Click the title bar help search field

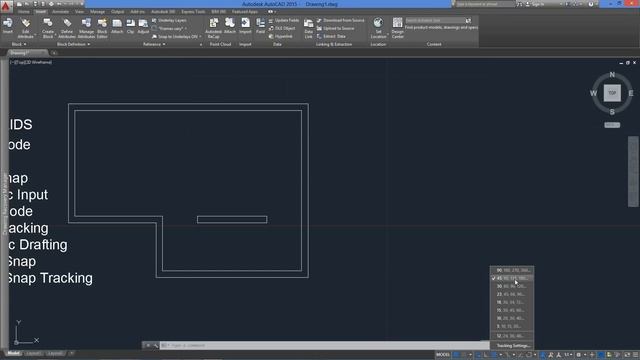click(x=485, y=4)
